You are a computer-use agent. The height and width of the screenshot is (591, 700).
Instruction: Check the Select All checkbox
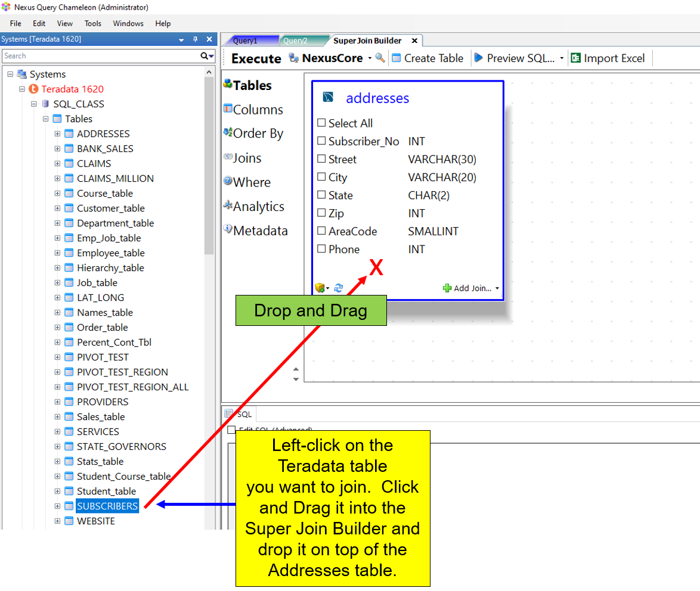pyautogui.click(x=321, y=123)
